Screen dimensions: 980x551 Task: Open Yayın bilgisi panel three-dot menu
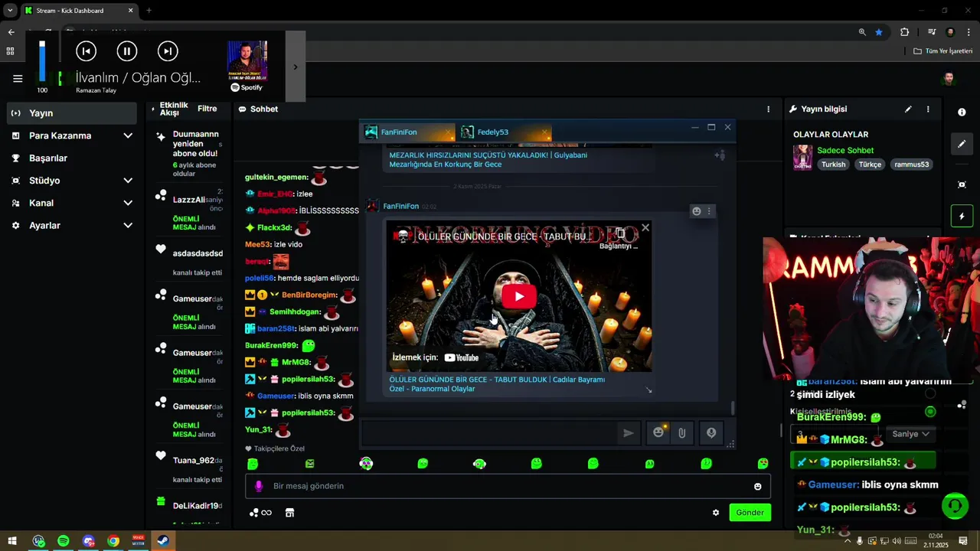[x=928, y=109]
